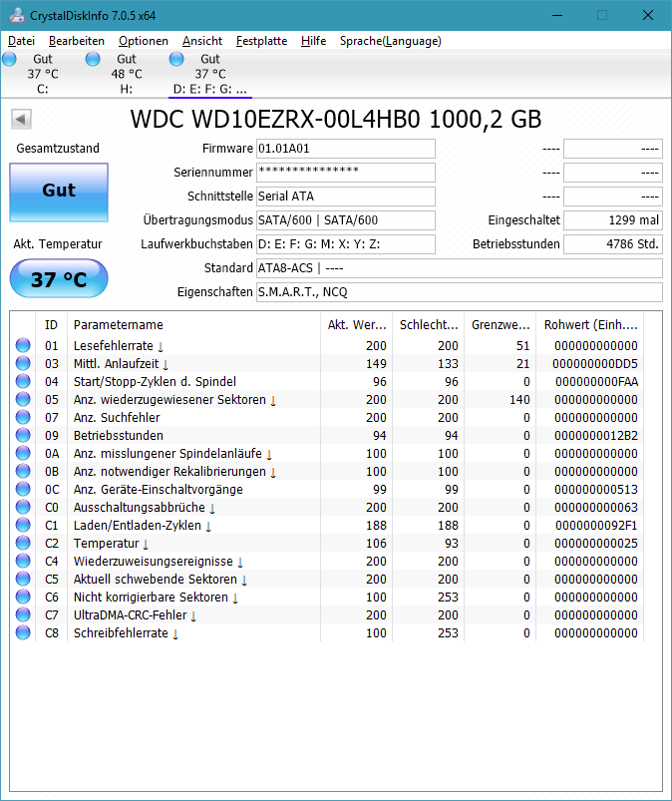Click the Schnittstelle field showing Serial ATA
672x801 pixels.
(x=346, y=197)
